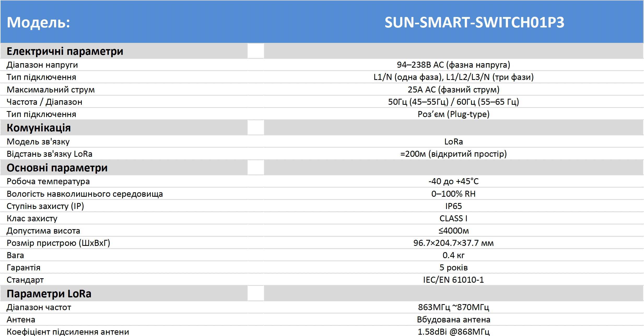Select the 'Вага' label
Viewport: 644px width, 336px height.
[15, 255]
